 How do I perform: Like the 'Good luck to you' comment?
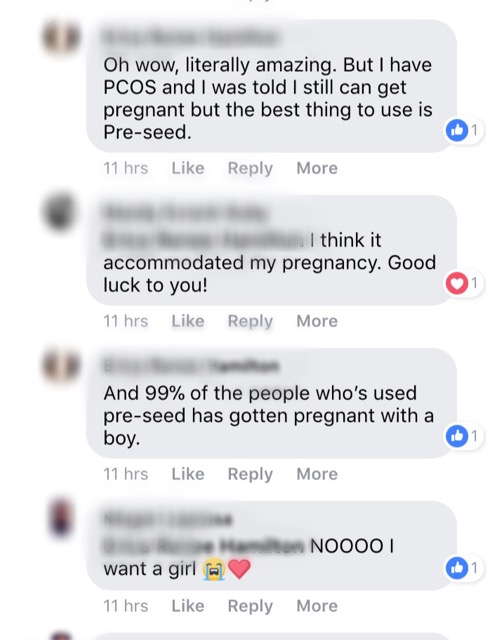(x=188, y=321)
